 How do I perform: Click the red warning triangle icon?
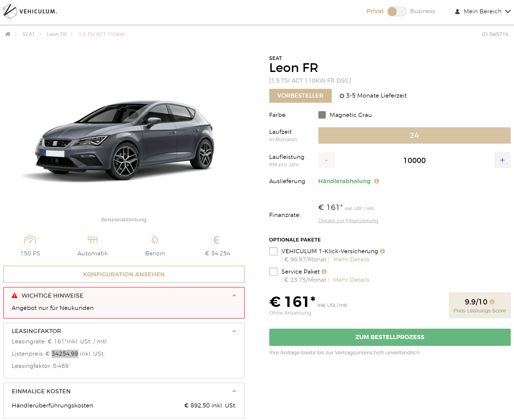click(15, 295)
